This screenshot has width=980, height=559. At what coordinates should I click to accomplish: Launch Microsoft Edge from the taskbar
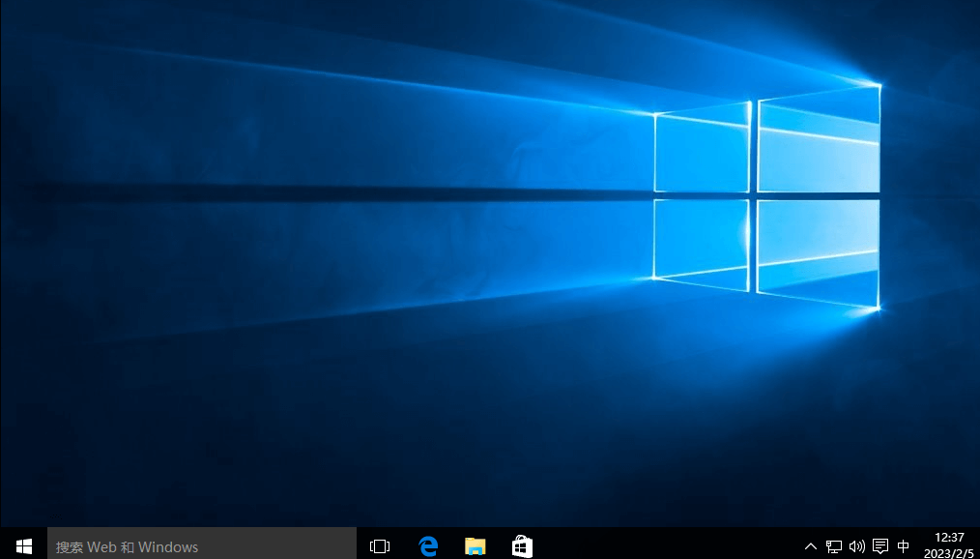(428, 545)
